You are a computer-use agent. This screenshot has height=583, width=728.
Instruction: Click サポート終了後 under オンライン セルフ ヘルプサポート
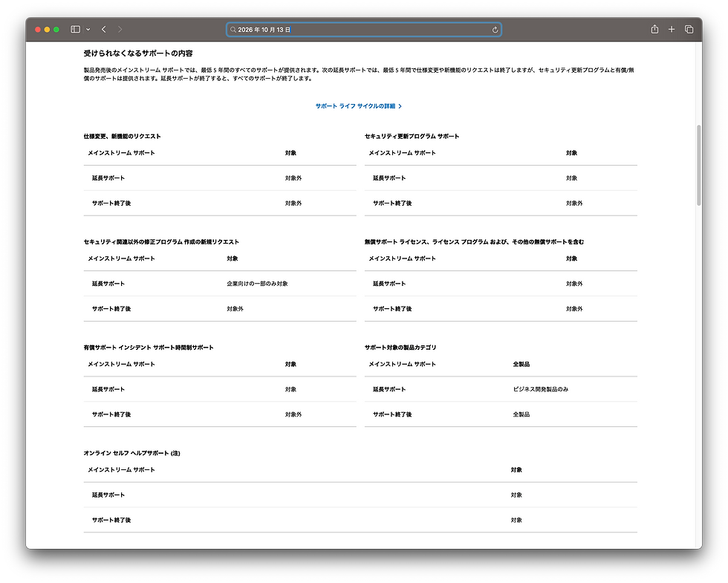pos(111,520)
